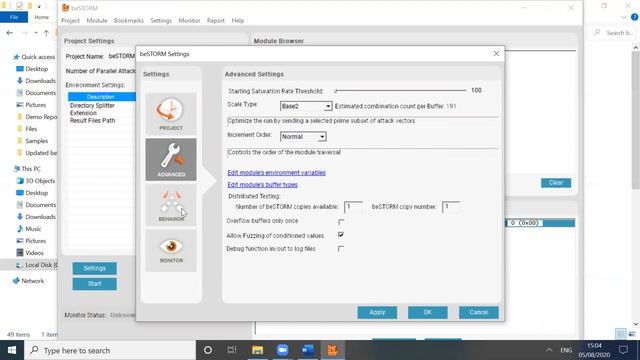Open the Settings menu in menu bar

coord(161,20)
